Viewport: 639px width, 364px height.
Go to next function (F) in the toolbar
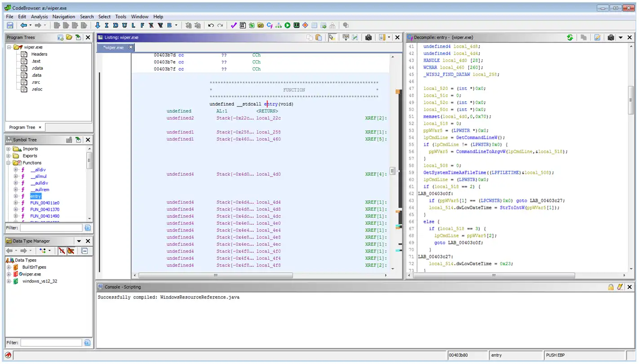tap(142, 26)
